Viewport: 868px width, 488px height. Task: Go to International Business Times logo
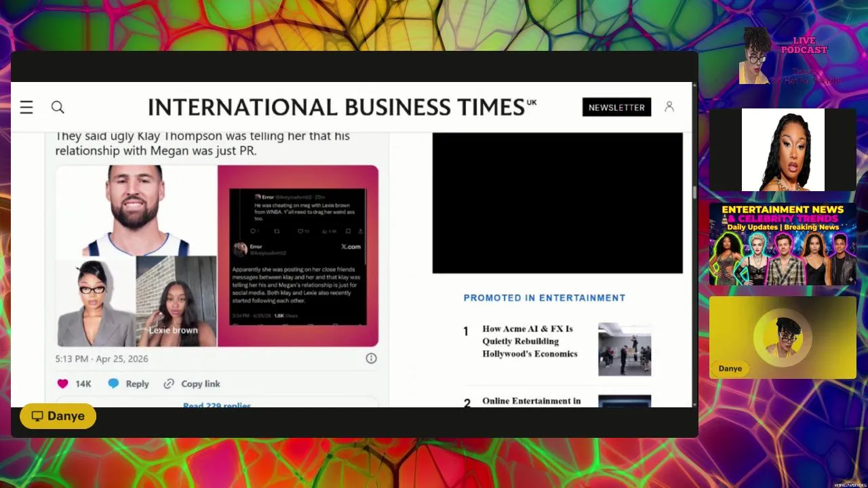342,107
